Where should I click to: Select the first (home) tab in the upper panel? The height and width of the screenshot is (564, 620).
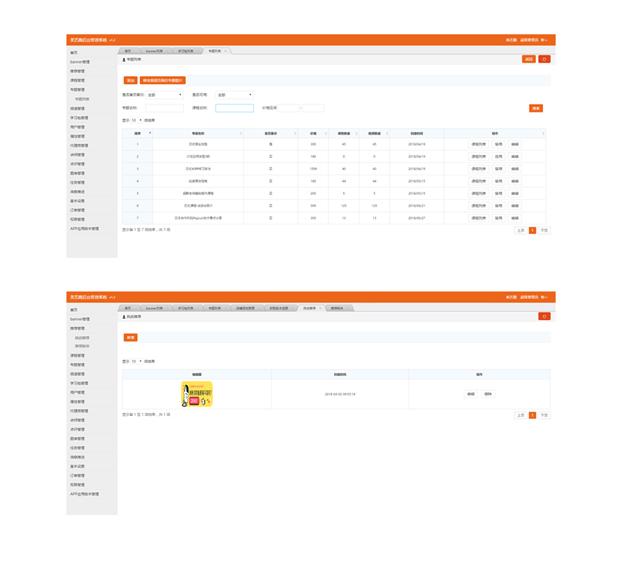coord(128,51)
